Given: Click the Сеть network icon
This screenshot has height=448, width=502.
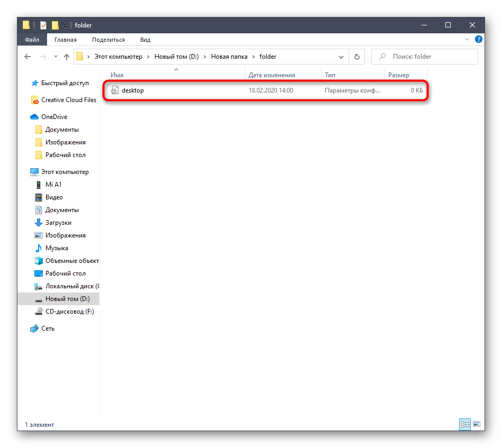Looking at the screenshot, I should coord(34,328).
